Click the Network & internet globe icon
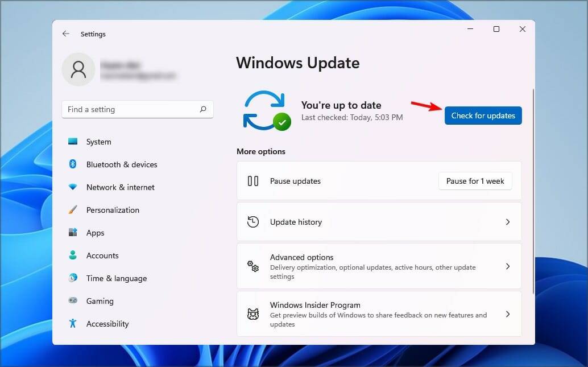The image size is (588, 367). pos(73,187)
